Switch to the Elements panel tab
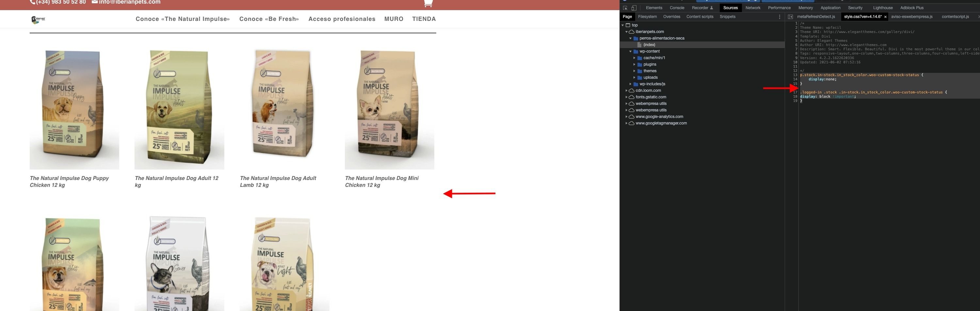This screenshot has height=311, width=980. click(654, 8)
